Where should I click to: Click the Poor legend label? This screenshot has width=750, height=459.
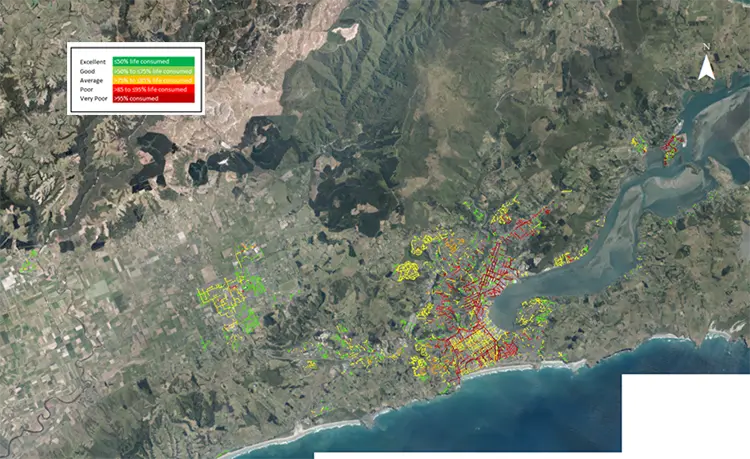pos(85,89)
